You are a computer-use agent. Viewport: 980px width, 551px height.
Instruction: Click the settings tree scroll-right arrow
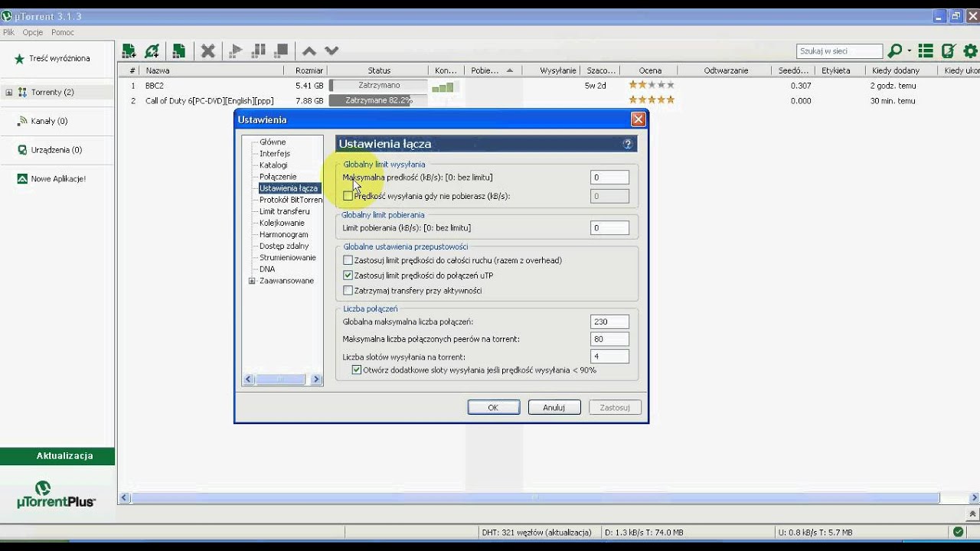(x=316, y=379)
